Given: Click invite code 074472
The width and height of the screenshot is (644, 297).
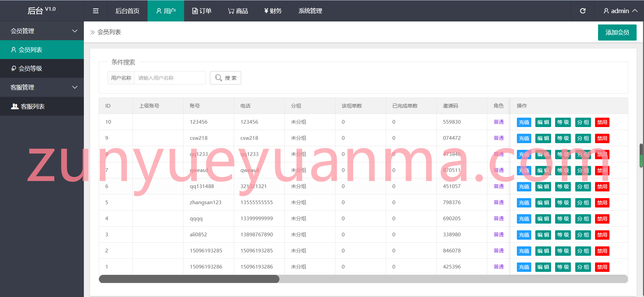Looking at the screenshot, I should pos(452,138).
